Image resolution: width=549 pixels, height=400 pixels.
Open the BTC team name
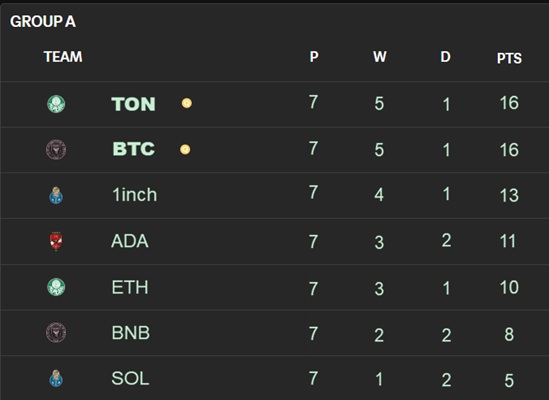tap(133, 149)
